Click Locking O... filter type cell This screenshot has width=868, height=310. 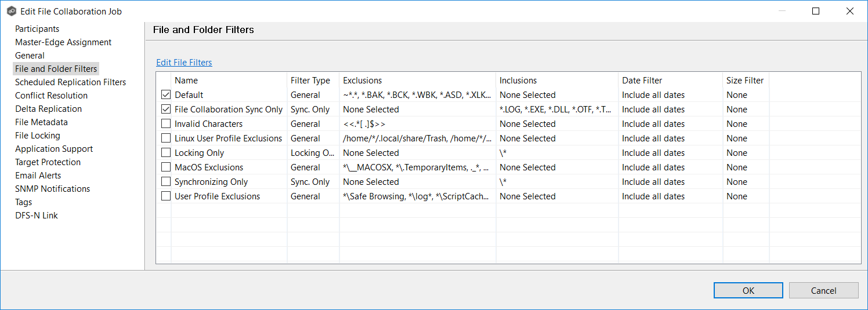pos(313,152)
